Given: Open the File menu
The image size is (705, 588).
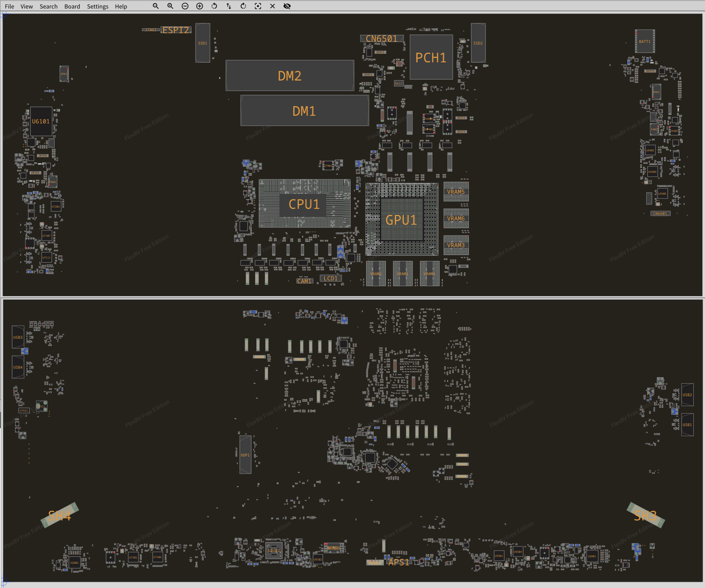Looking at the screenshot, I should pyautogui.click(x=9, y=6).
